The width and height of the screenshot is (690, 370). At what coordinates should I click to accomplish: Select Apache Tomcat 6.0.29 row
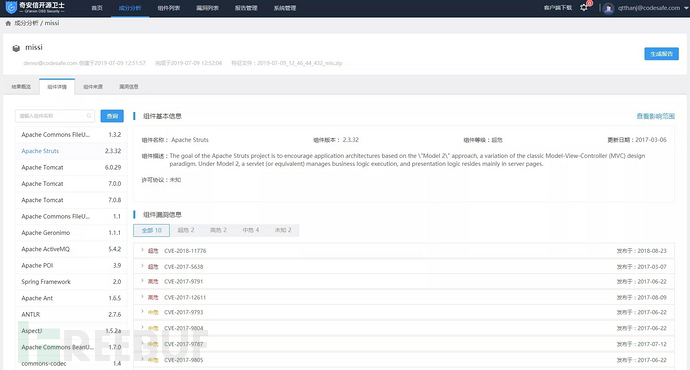click(71, 167)
